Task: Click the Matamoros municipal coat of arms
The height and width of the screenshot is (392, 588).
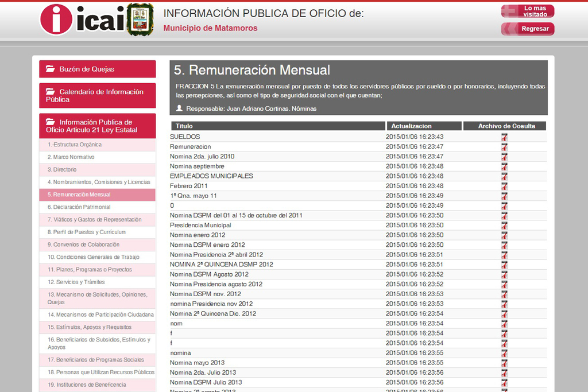Action: (x=140, y=20)
